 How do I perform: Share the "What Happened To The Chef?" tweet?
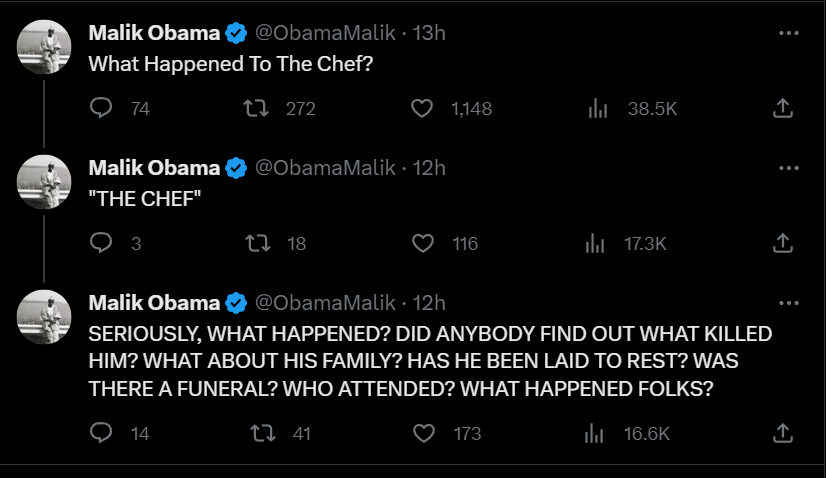(x=784, y=108)
